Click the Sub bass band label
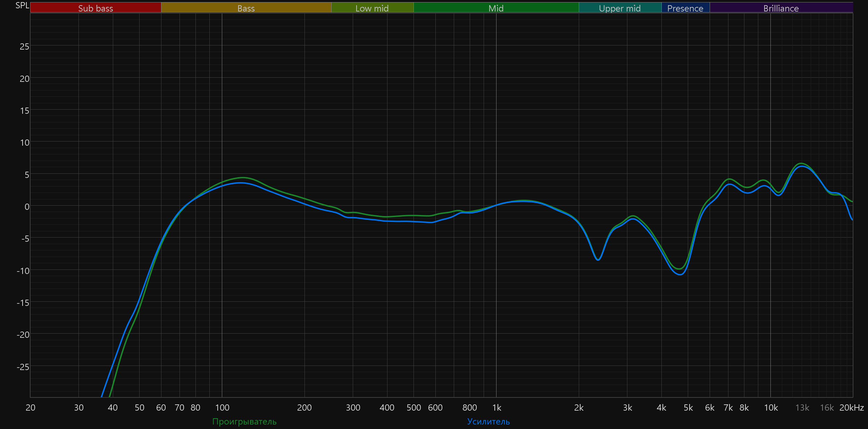 click(x=95, y=8)
